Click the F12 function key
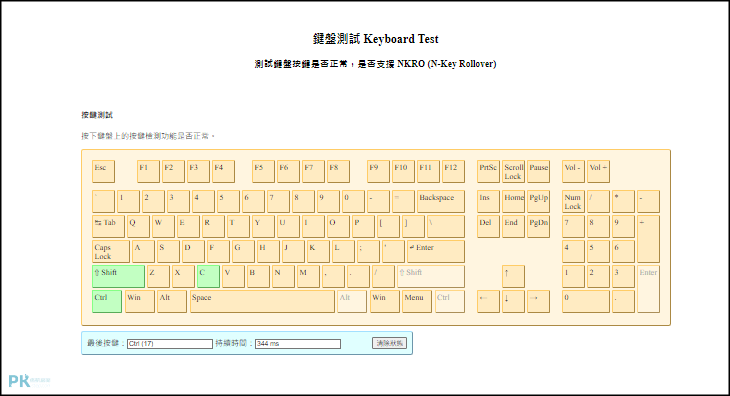 453,171
